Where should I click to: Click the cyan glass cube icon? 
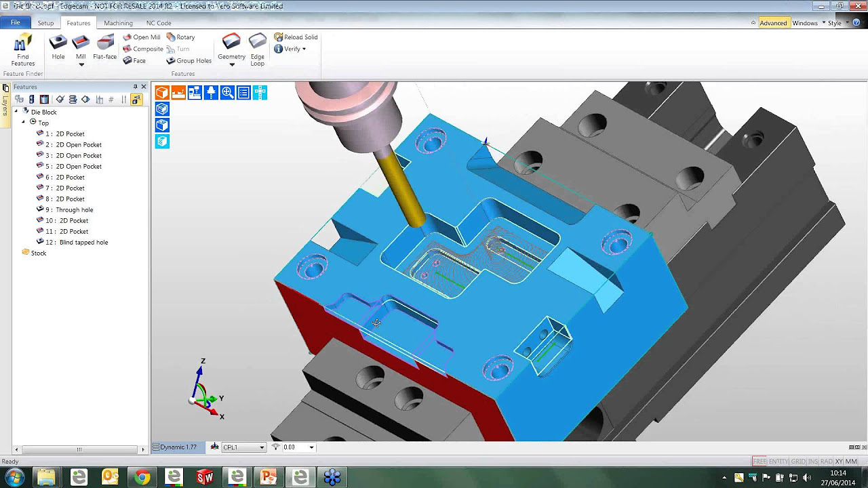point(162,142)
